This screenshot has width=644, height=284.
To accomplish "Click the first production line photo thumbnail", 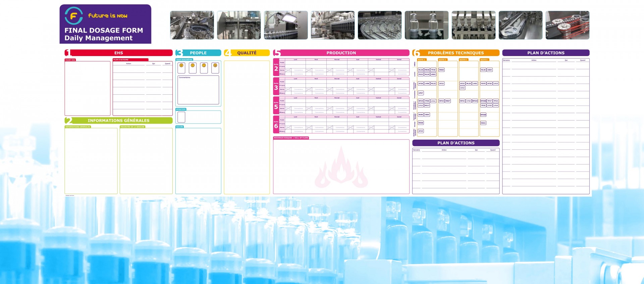I will (192, 25).
